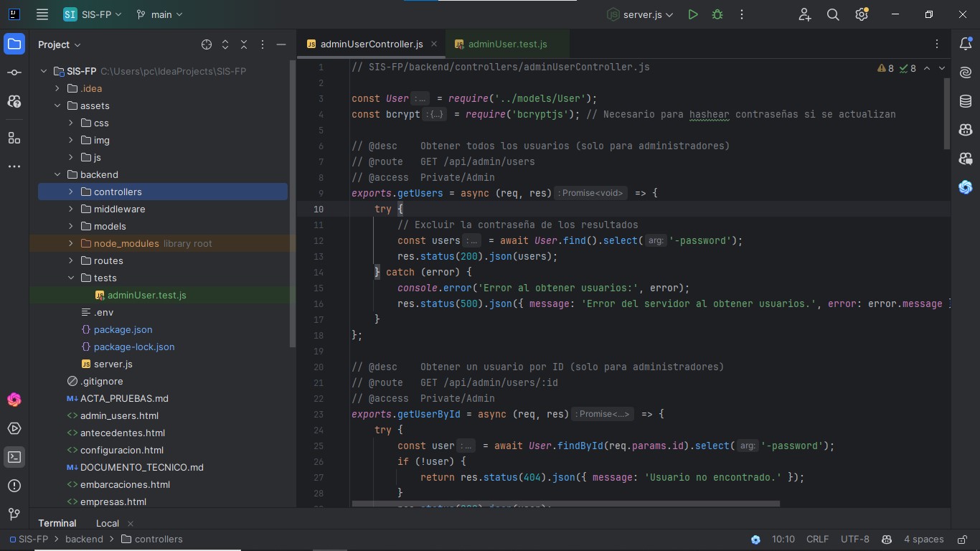Viewport: 980px width, 551px height.
Task: Open the Notifications bell
Action: coord(966,44)
